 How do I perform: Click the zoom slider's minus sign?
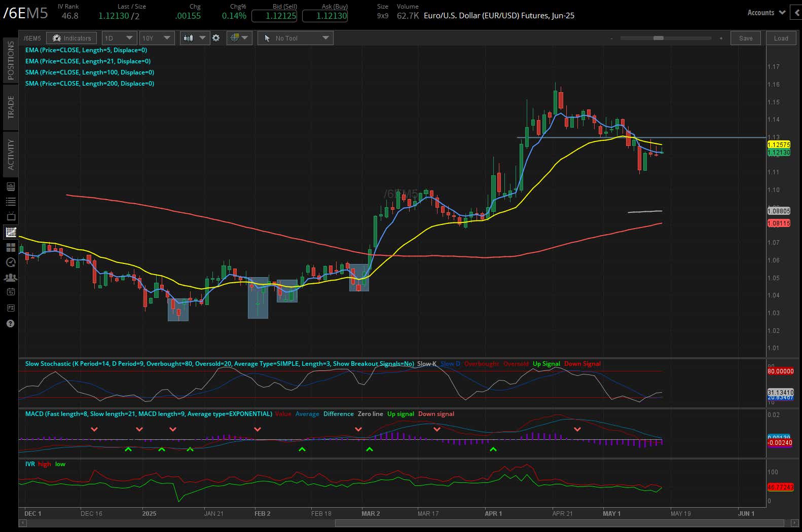(x=612, y=39)
